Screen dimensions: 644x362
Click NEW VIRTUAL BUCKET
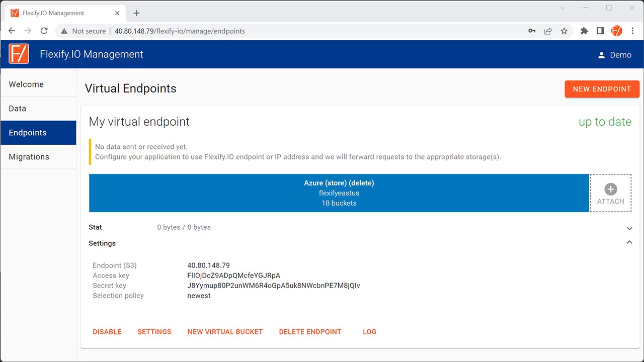pyautogui.click(x=225, y=332)
